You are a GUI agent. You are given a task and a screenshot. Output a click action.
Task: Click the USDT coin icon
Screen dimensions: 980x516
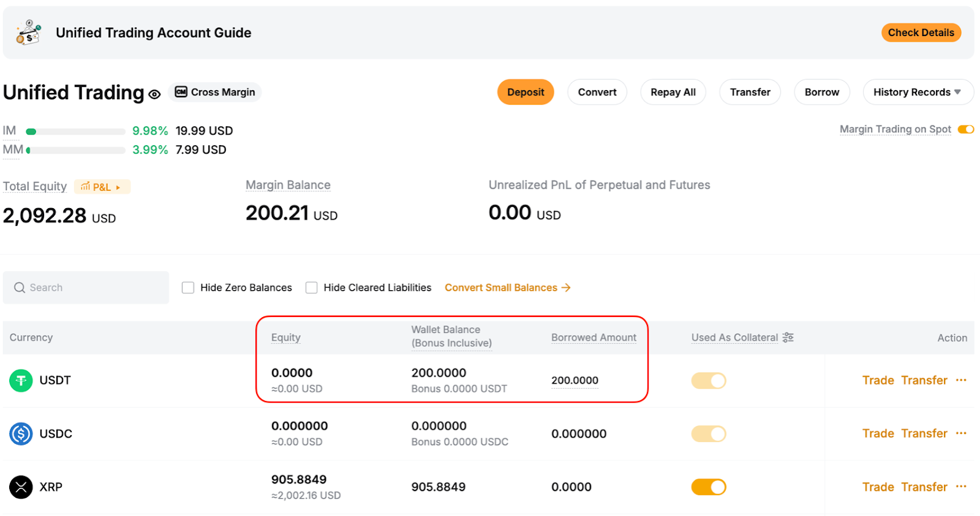pos(21,381)
